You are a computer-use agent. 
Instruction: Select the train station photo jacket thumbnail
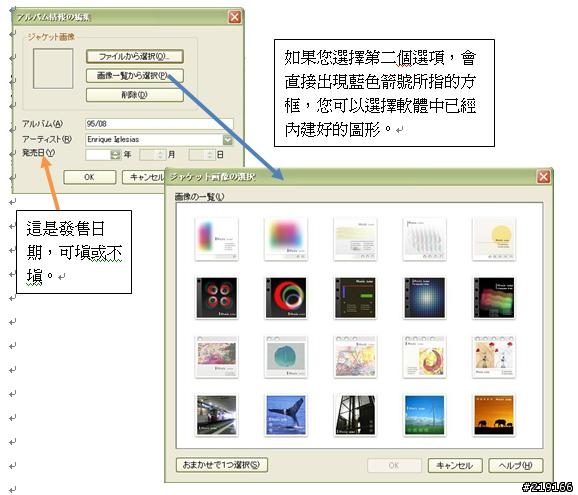216,415
